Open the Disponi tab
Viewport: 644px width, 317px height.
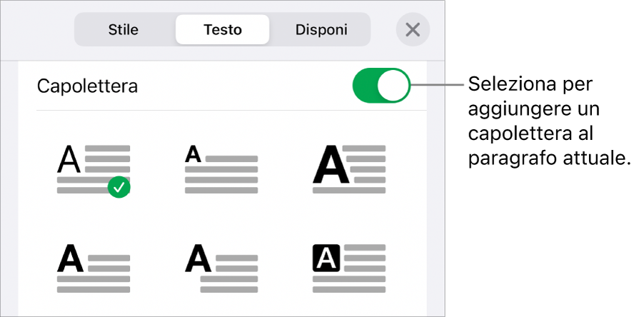(x=321, y=30)
